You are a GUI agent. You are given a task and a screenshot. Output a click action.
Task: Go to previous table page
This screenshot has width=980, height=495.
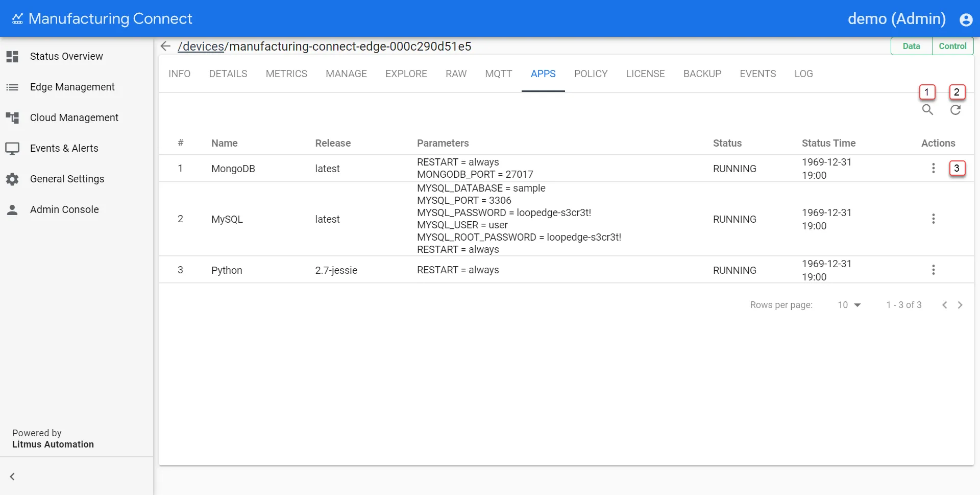(945, 305)
